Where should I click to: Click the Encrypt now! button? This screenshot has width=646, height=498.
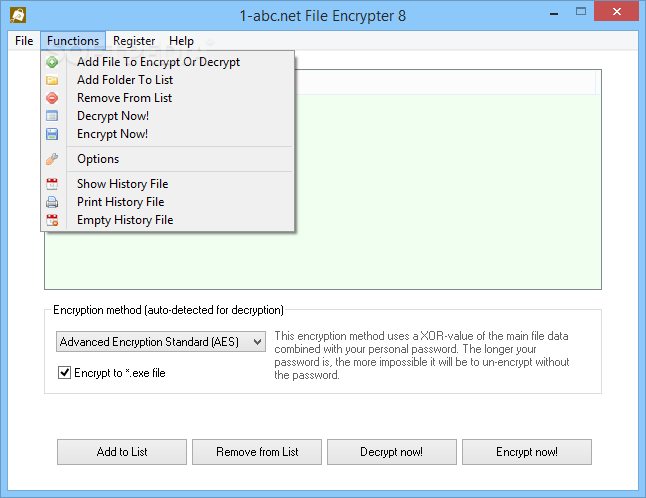pyautogui.click(x=527, y=452)
